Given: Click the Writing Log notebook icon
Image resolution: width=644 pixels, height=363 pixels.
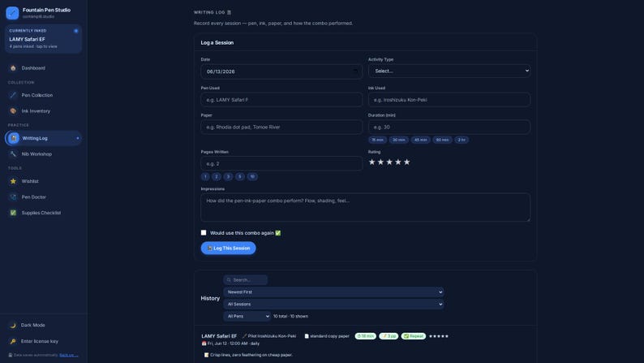Looking at the screenshot, I should click(14, 138).
